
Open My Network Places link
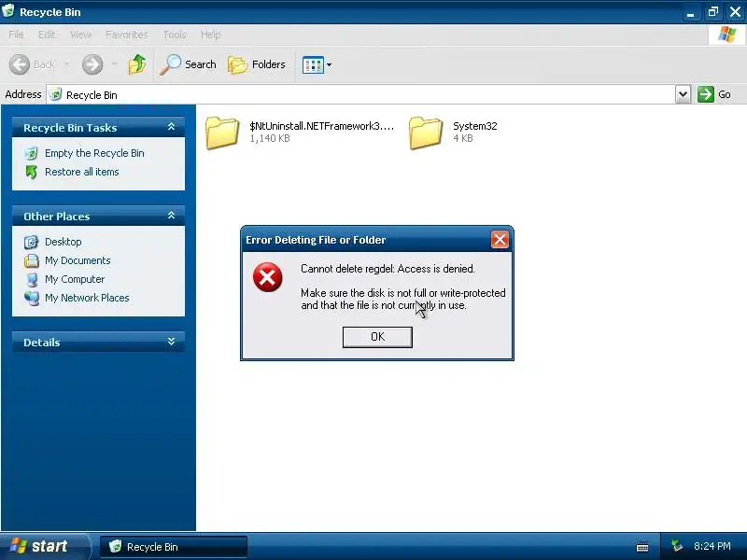click(x=87, y=298)
